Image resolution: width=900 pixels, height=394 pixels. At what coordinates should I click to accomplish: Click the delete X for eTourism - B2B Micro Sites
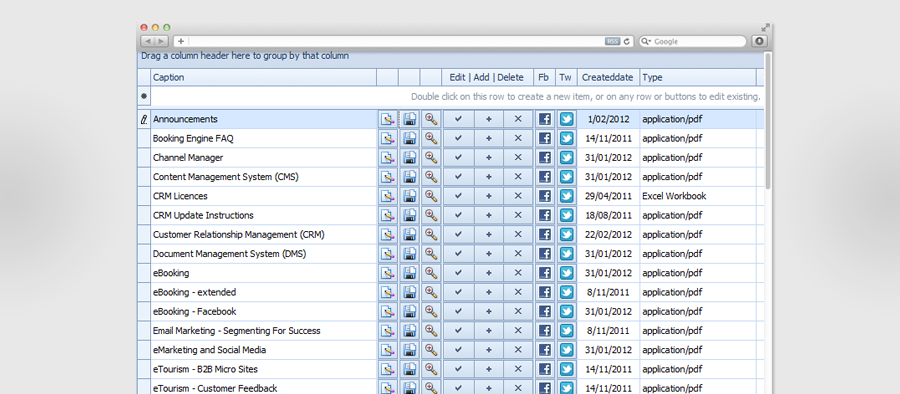point(518,369)
